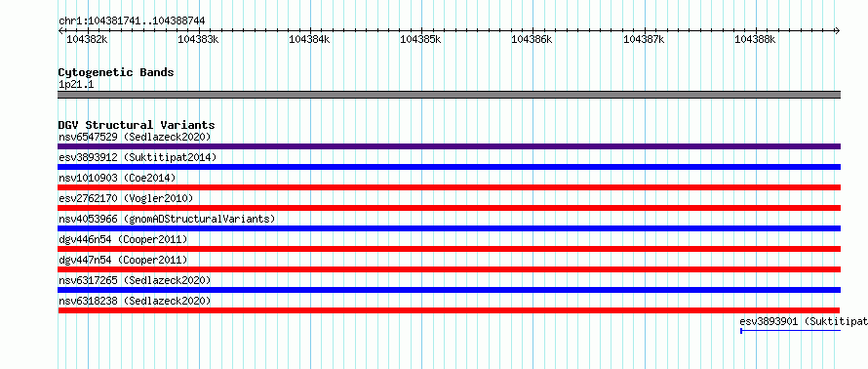Select the red nsv1010903 variant bar
The width and height of the screenshot is (868, 369).
point(449,187)
